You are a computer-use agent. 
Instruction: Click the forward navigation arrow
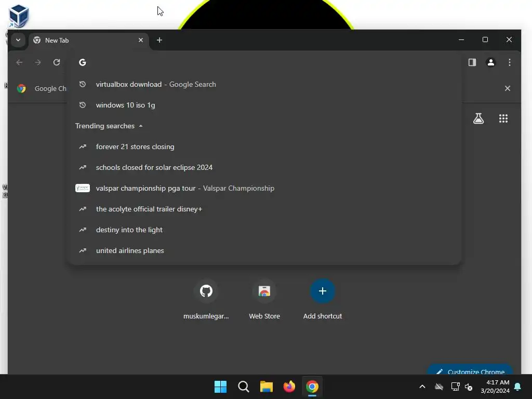click(x=38, y=62)
